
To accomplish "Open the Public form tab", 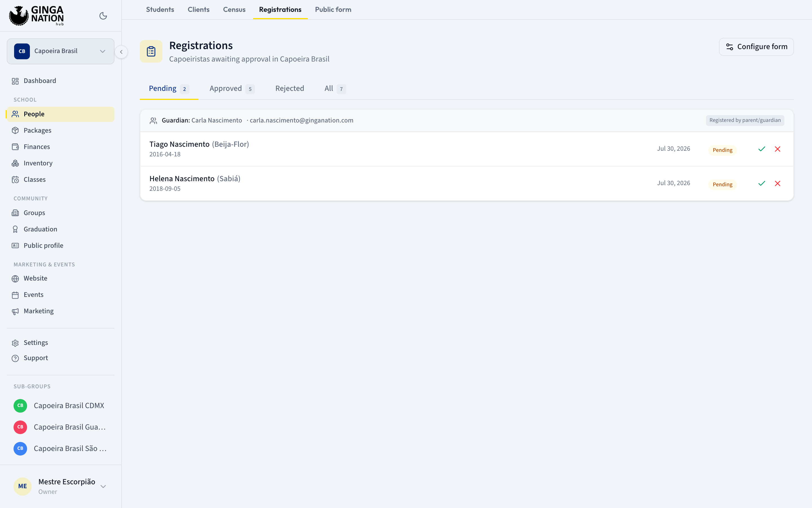I will pos(333,10).
